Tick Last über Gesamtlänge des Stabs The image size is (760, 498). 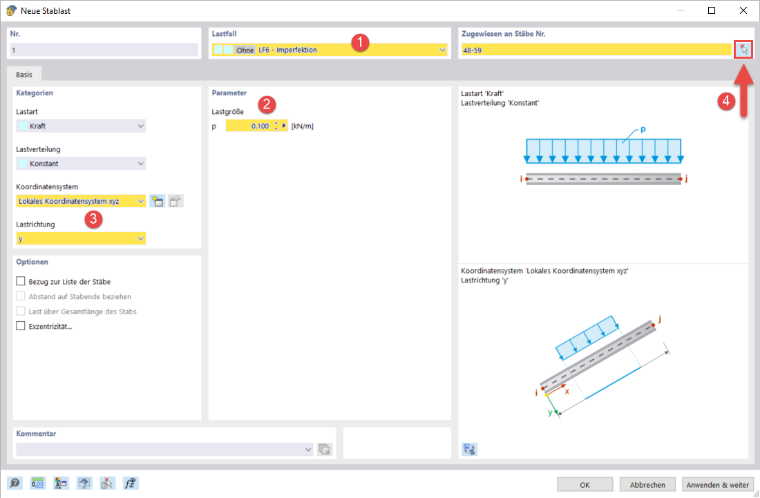point(20,311)
